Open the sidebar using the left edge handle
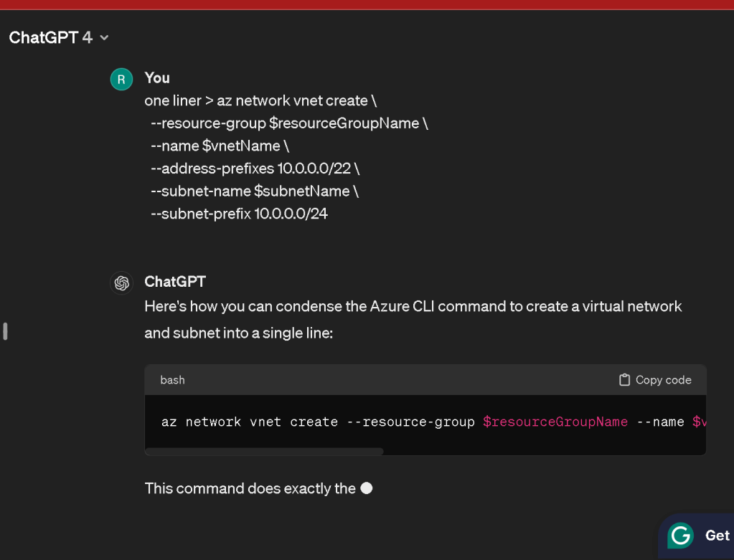 coord(5,331)
